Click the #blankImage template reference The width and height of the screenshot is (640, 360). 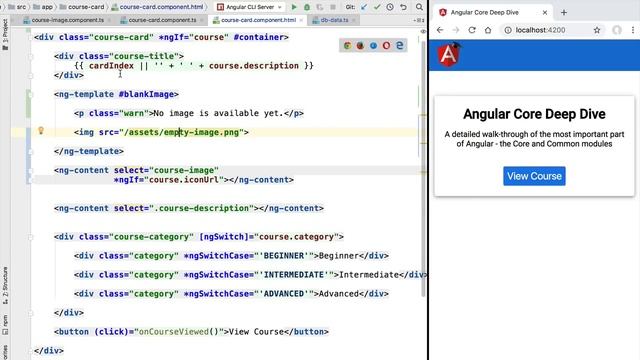pos(147,94)
